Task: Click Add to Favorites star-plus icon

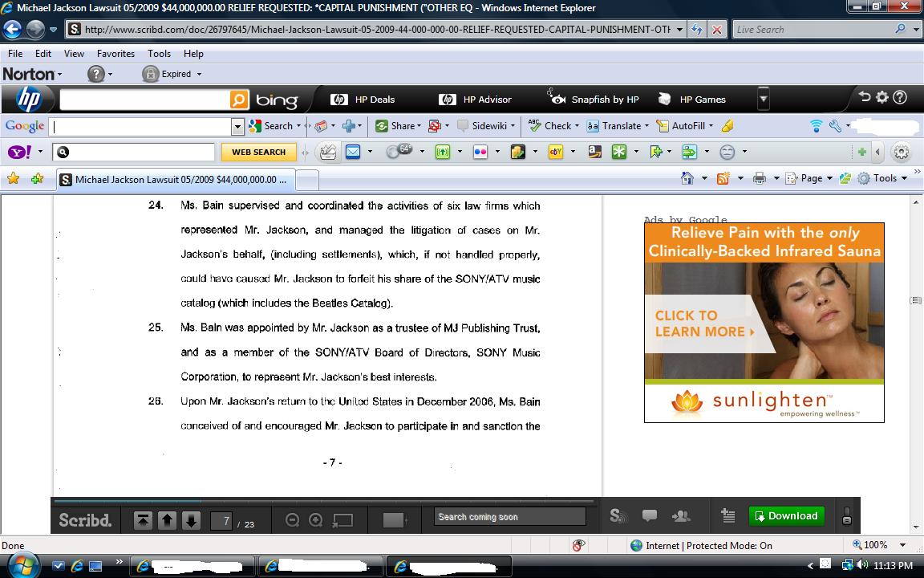Action: click(x=37, y=178)
